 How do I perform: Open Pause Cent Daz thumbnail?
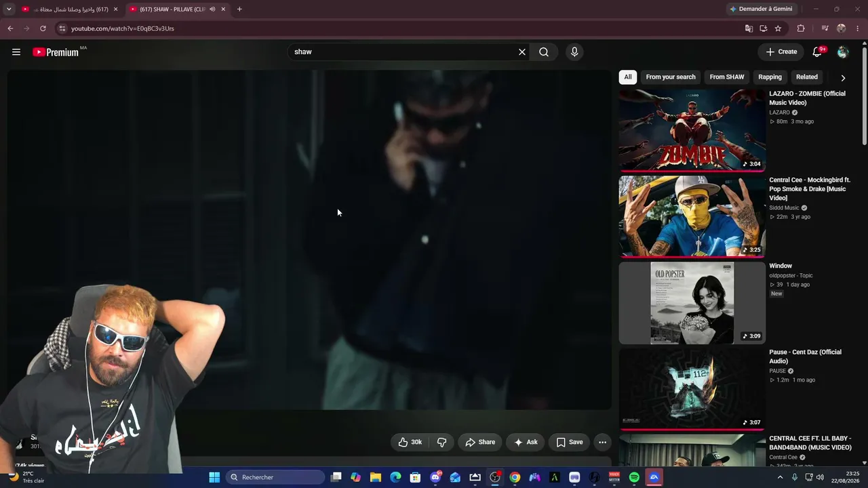[692, 389]
